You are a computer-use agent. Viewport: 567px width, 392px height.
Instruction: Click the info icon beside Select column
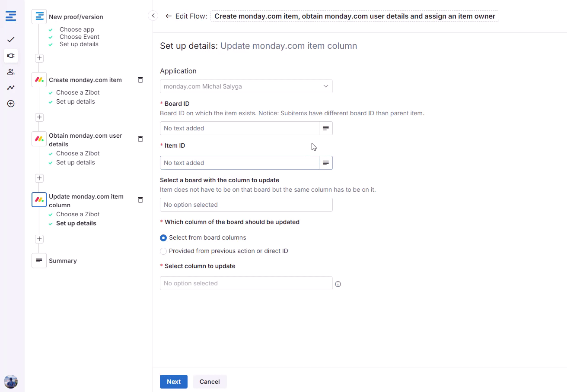[x=338, y=284]
